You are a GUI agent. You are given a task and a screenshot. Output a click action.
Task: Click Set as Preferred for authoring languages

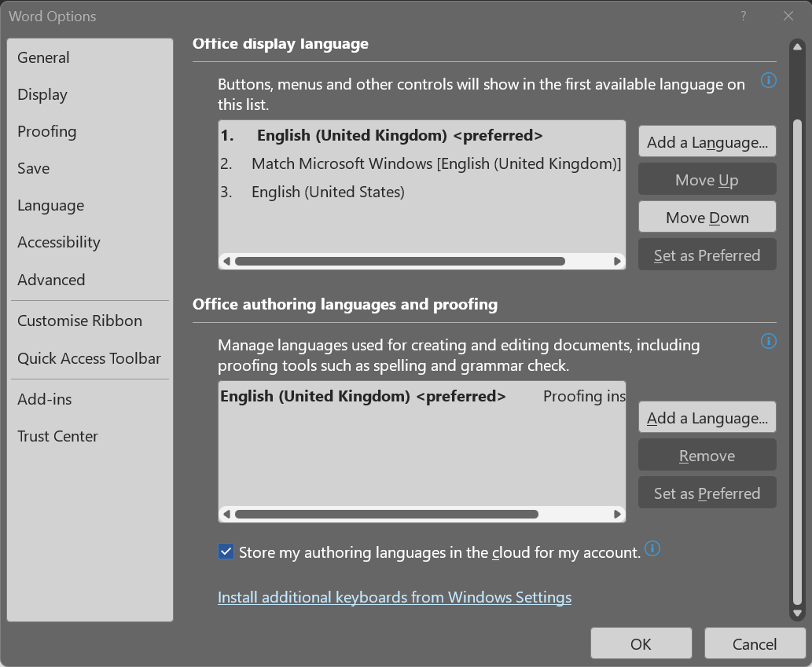[x=707, y=493]
